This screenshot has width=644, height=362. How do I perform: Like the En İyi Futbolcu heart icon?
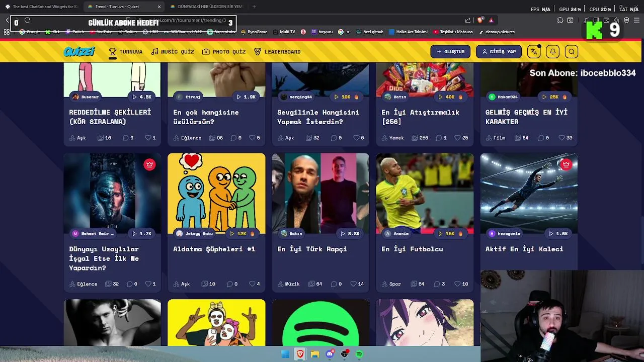coord(457,284)
